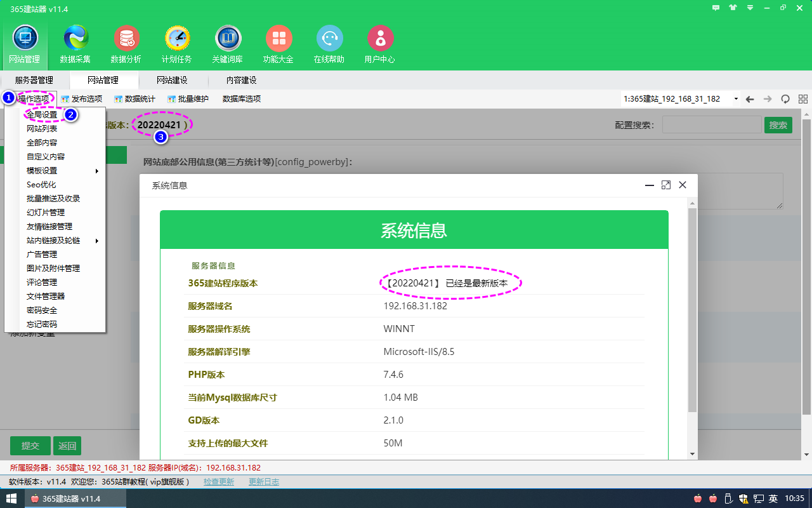This screenshot has height=508, width=812.
Task: Click the green 搜索 button
Action: [778, 125]
